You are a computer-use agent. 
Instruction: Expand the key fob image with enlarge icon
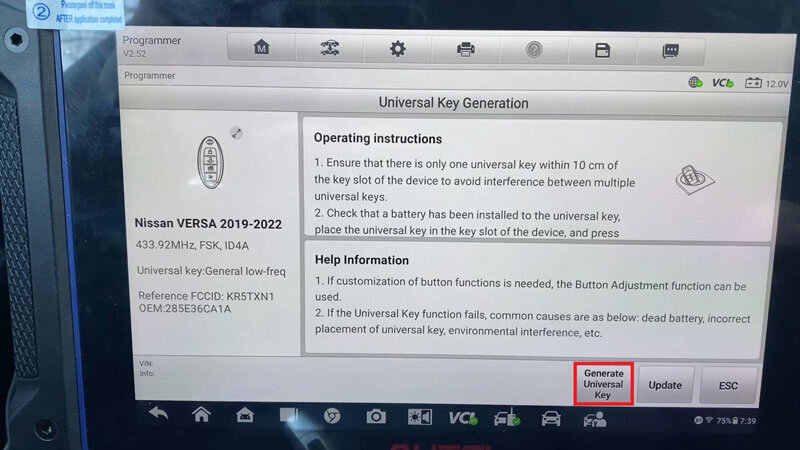coord(236,133)
